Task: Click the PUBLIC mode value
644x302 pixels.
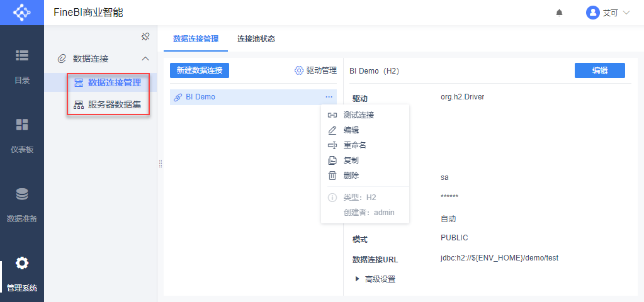Action: click(455, 238)
